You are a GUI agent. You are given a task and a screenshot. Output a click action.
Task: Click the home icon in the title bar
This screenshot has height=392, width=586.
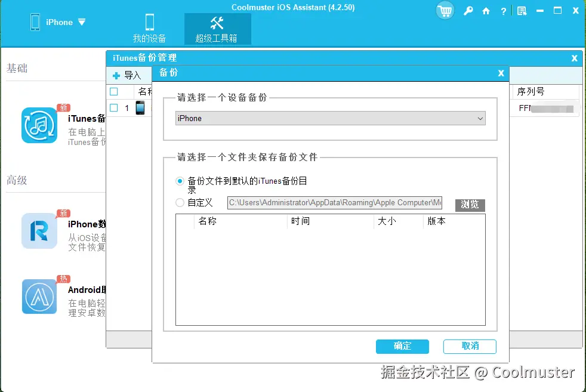pyautogui.click(x=485, y=10)
